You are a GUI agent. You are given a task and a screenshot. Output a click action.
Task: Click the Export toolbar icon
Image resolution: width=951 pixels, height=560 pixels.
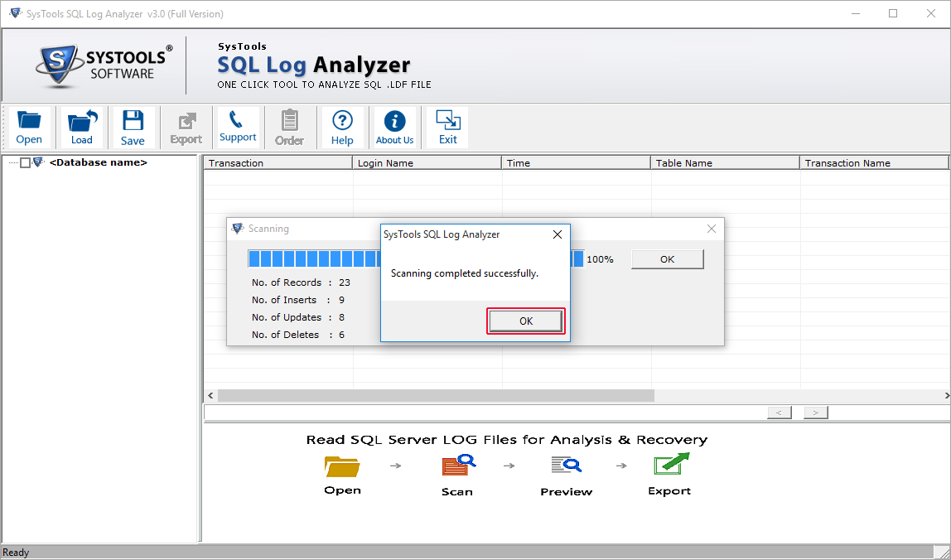tap(186, 128)
